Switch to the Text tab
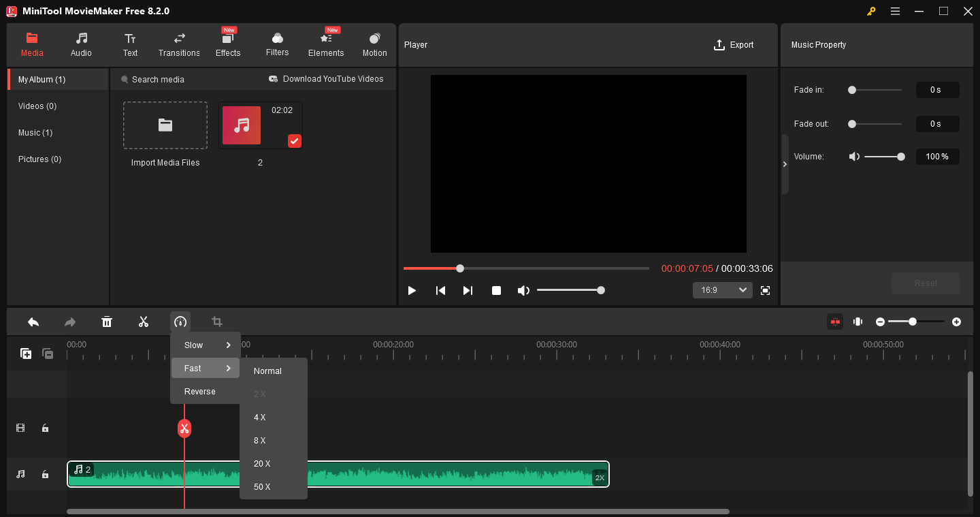Viewport: 980px width, 517px height. pyautogui.click(x=130, y=45)
